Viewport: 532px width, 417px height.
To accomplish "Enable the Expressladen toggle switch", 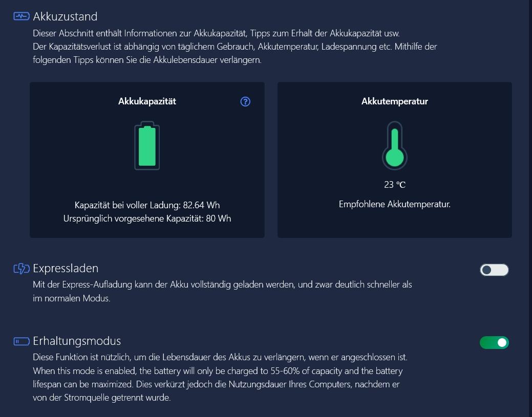I will [x=494, y=270].
